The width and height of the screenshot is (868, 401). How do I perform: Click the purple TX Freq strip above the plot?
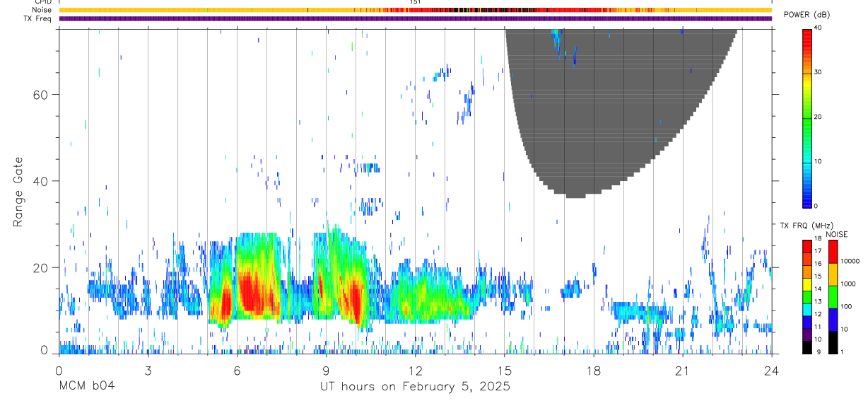pyautogui.click(x=416, y=18)
